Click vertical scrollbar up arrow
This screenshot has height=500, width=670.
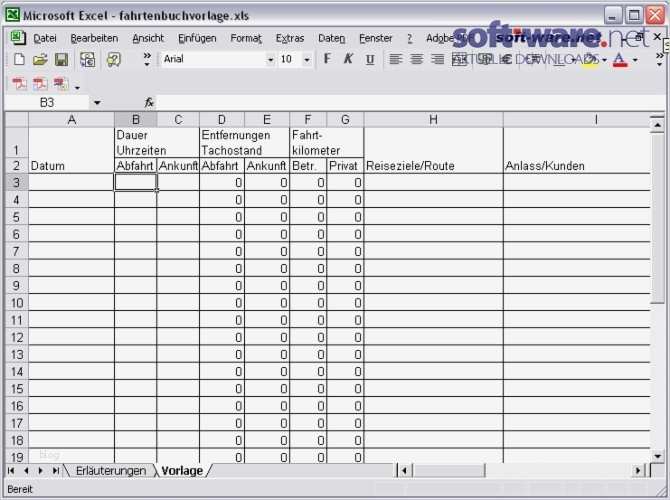pos(657,124)
